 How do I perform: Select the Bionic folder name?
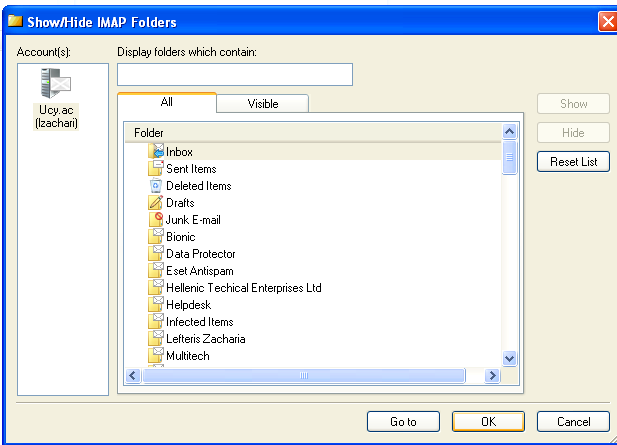click(181, 236)
